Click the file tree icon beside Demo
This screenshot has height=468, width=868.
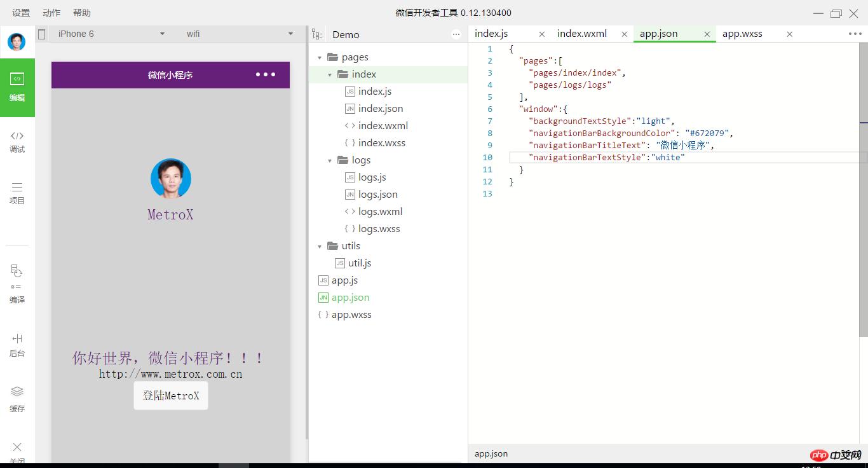(x=317, y=34)
